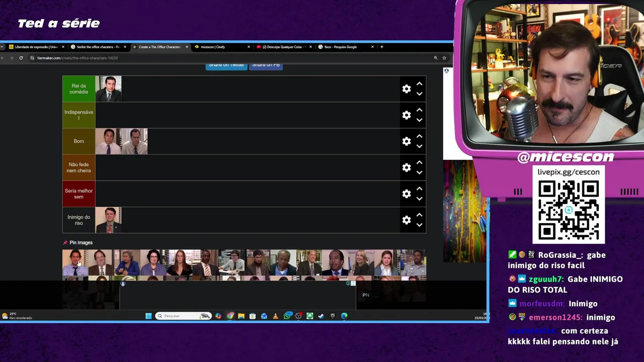Toggle Pin Images option
The image size is (644, 362).
[x=78, y=243]
